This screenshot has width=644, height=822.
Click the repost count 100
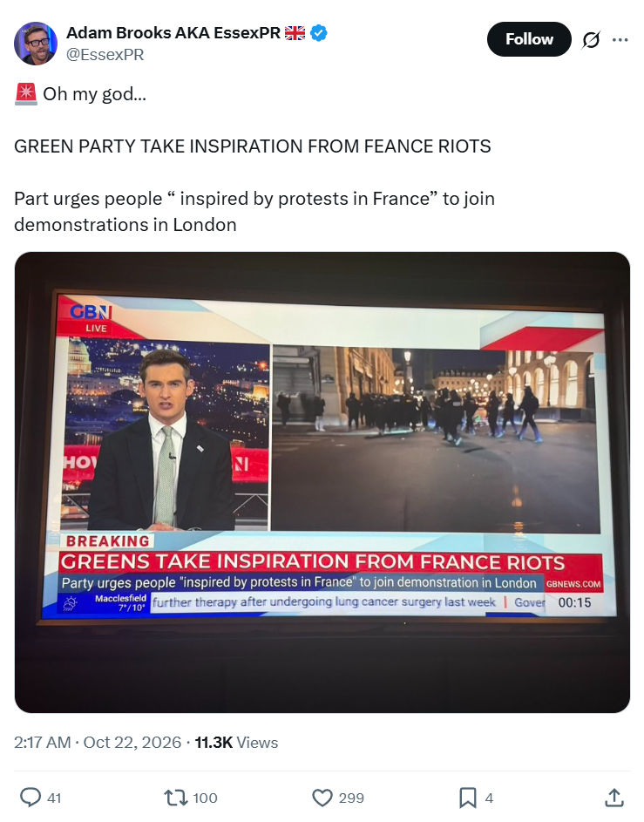[x=205, y=798]
